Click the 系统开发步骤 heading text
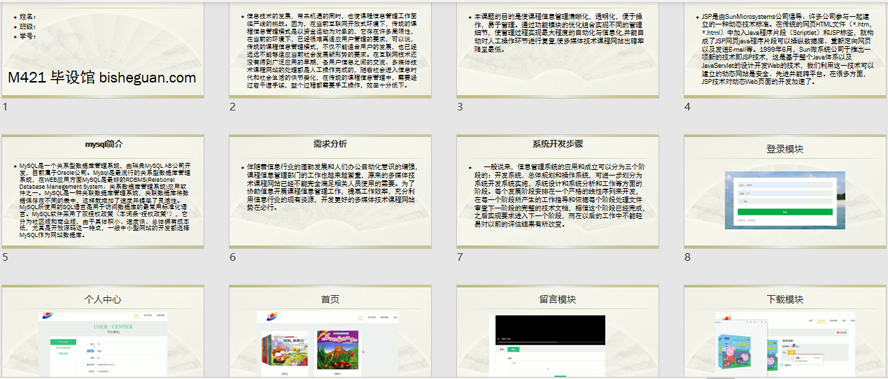 (x=558, y=144)
